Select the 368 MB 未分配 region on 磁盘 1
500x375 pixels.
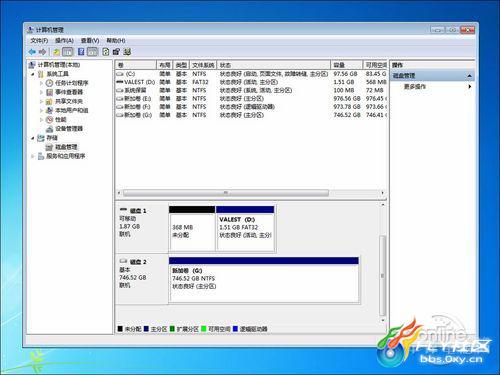[x=192, y=228]
